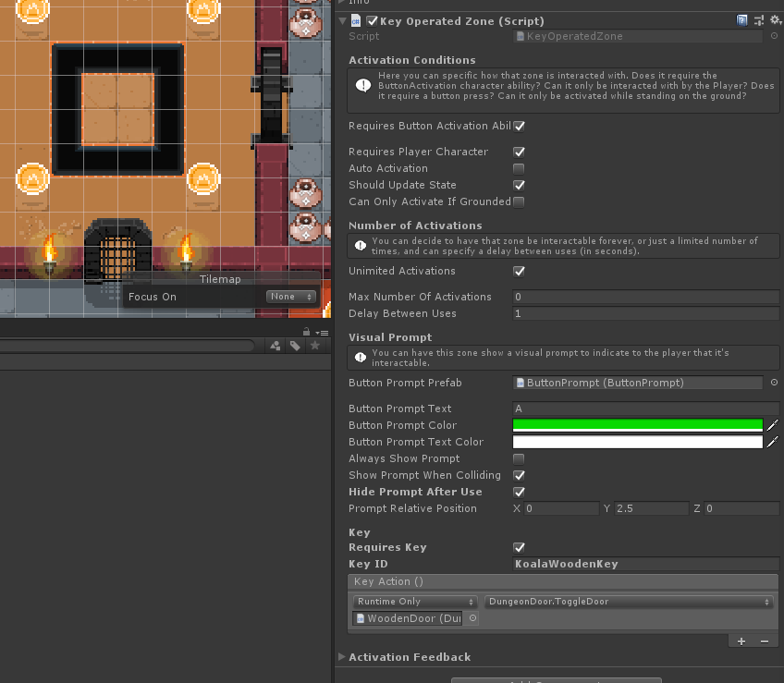
Task: Open object picker for Button Prompt Prefab
Action: (x=774, y=383)
